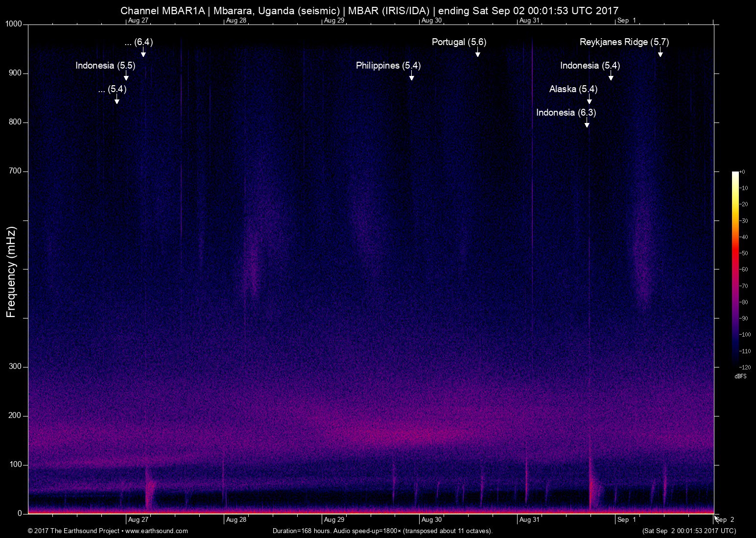This screenshot has height=538, width=756.
Task: Click the Aug 29 date on bottom axis
Action: click(334, 520)
